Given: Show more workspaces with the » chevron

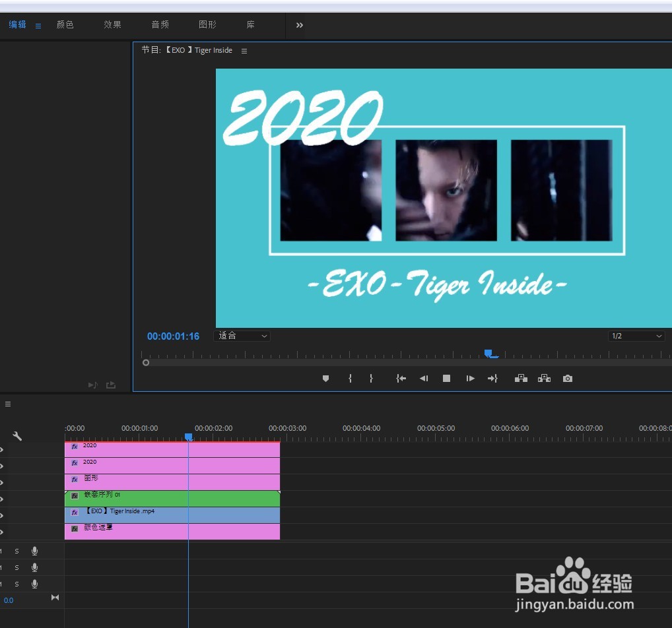Looking at the screenshot, I should coord(300,25).
